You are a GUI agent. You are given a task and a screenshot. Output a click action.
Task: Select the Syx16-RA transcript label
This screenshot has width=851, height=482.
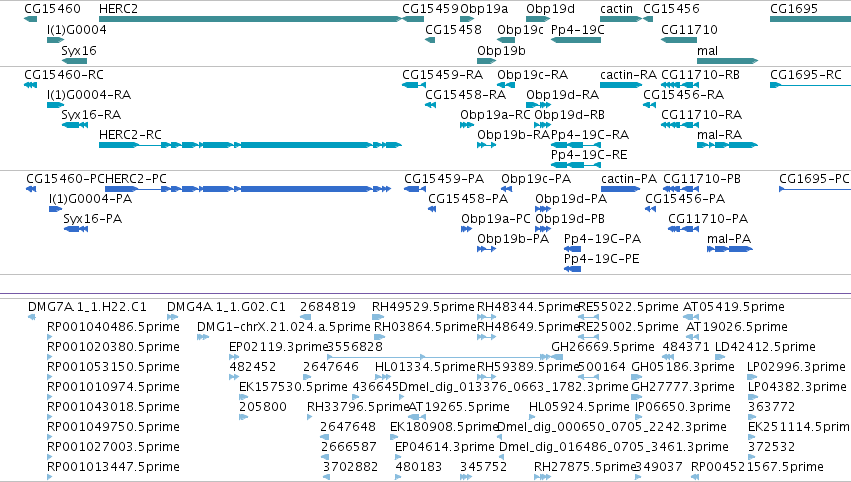(x=91, y=115)
